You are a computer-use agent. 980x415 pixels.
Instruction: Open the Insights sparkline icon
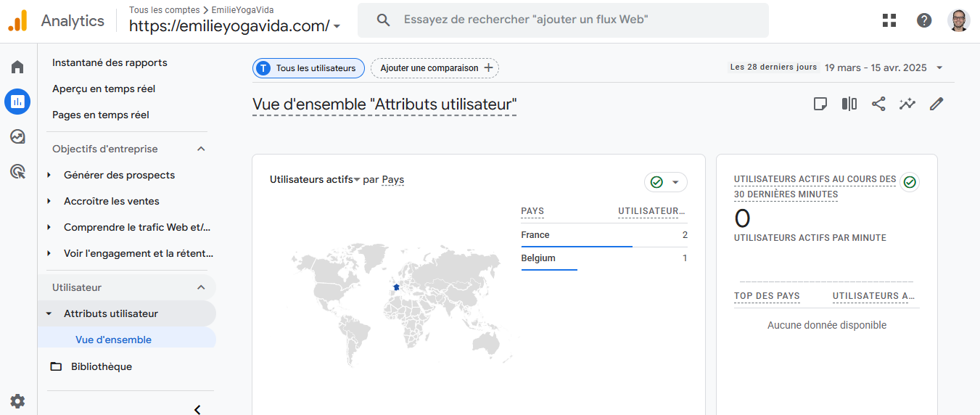click(907, 104)
